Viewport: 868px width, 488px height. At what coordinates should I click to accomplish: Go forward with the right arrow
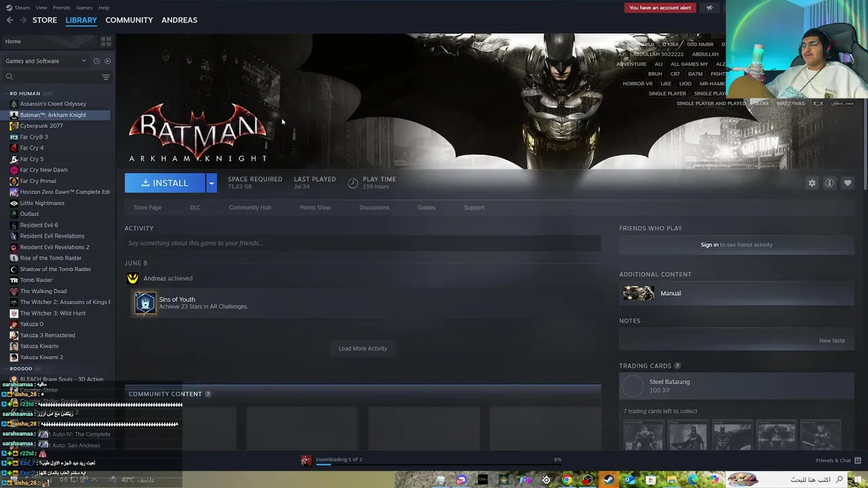(x=22, y=20)
